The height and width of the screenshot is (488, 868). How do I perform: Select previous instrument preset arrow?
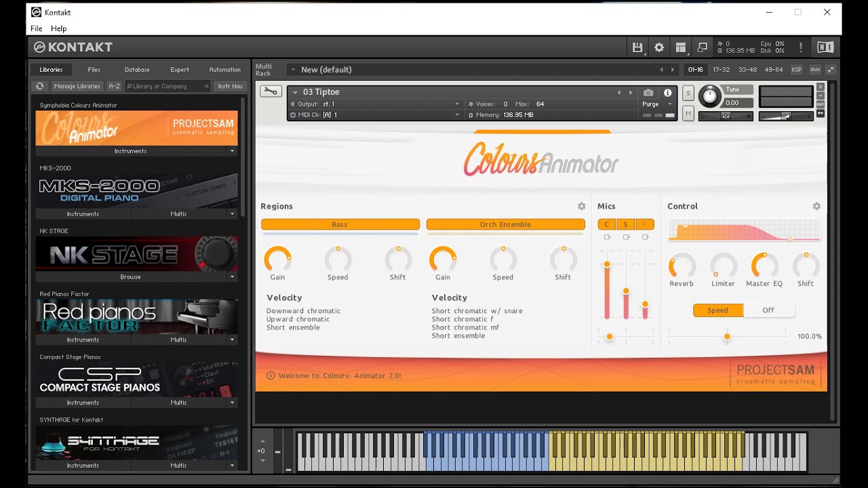[x=618, y=92]
